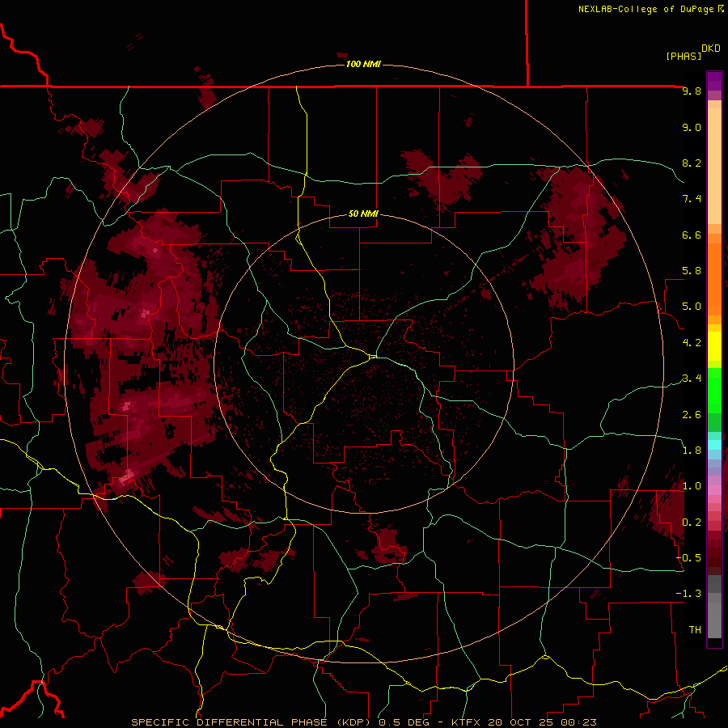Click the 0.2 value on the color scale

[692, 523]
